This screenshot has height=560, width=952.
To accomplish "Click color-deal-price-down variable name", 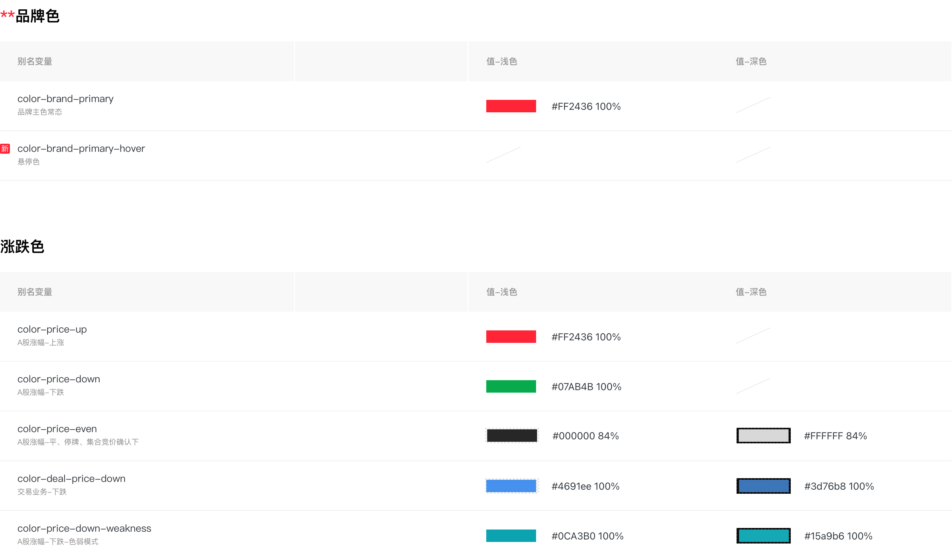I will [x=71, y=479].
